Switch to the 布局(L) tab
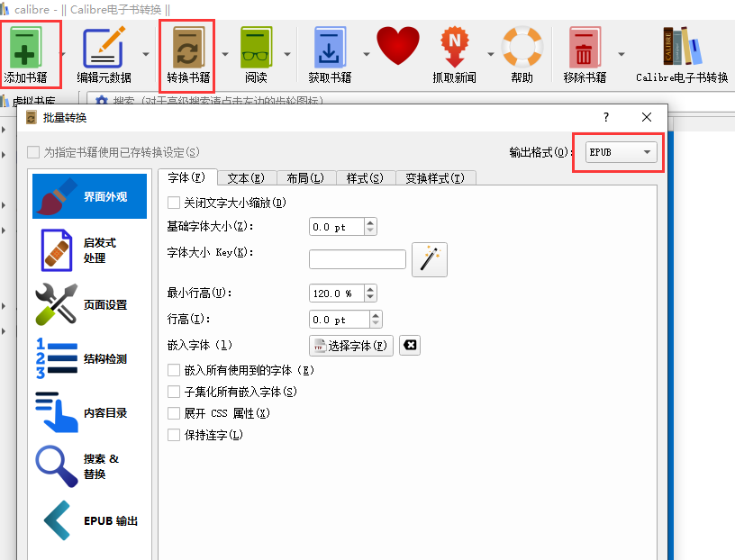Screen dimensions: 735x560 click(305, 178)
